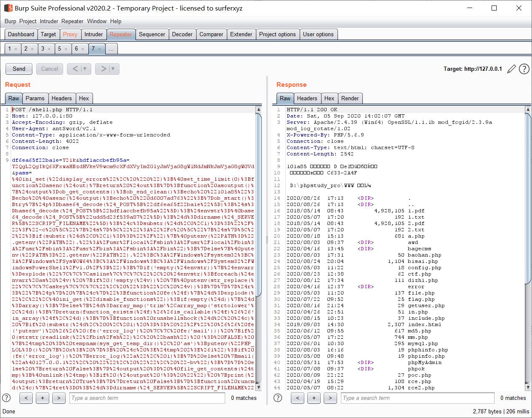The image size is (532, 418).
Task: Click the "flag.php" entry in the response
Action: point(421,299)
